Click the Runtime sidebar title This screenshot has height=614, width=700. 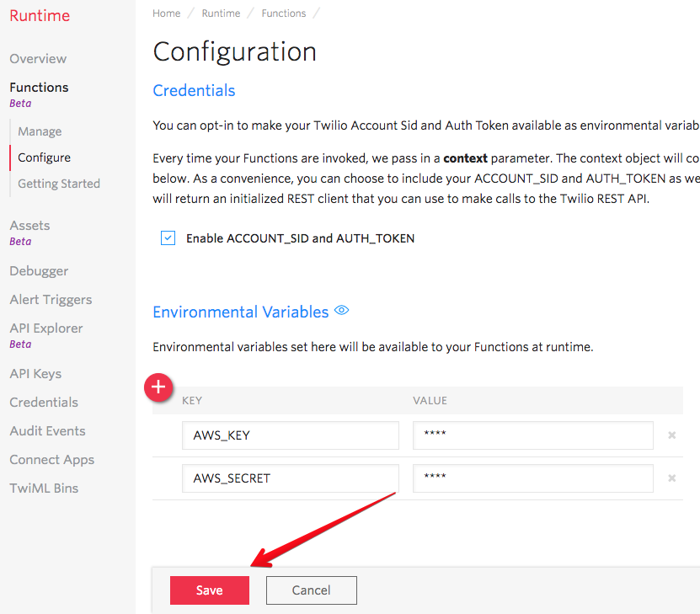[x=40, y=16]
